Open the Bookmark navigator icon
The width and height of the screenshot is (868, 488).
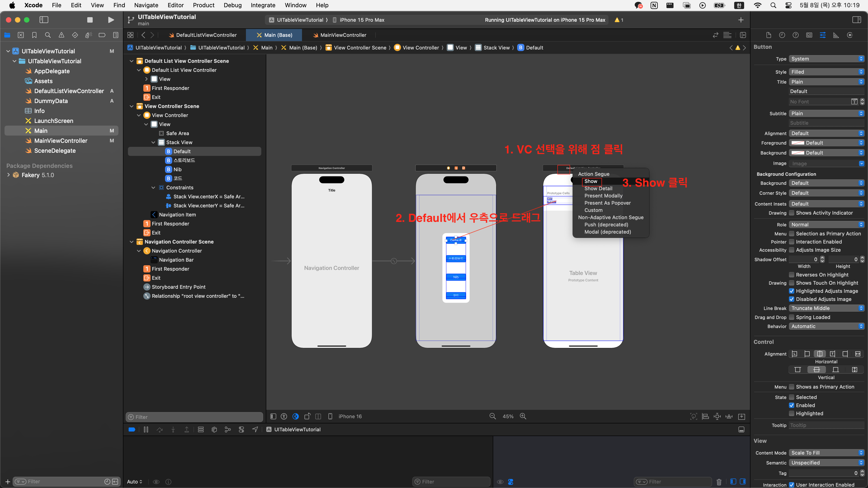click(34, 35)
